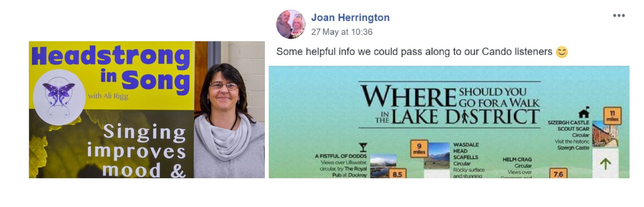Click the 7.6 distance badge
644x207 pixels.
[x=558, y=174]
